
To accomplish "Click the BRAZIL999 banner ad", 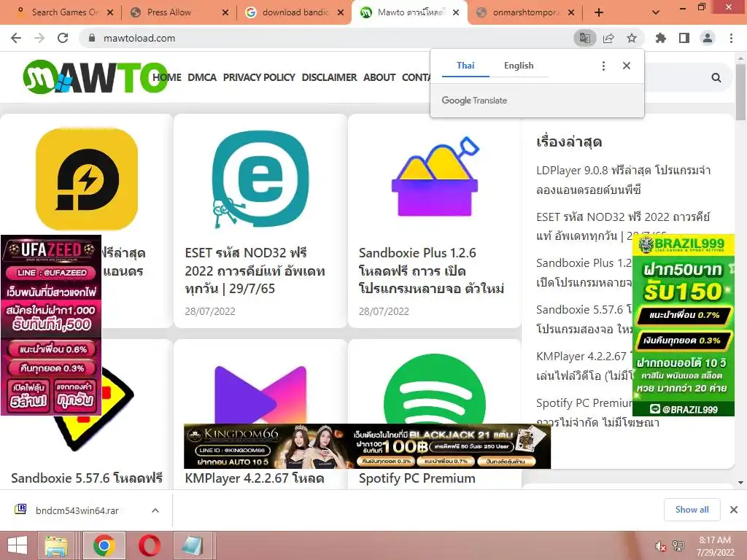I will click(x=683, y=324).
